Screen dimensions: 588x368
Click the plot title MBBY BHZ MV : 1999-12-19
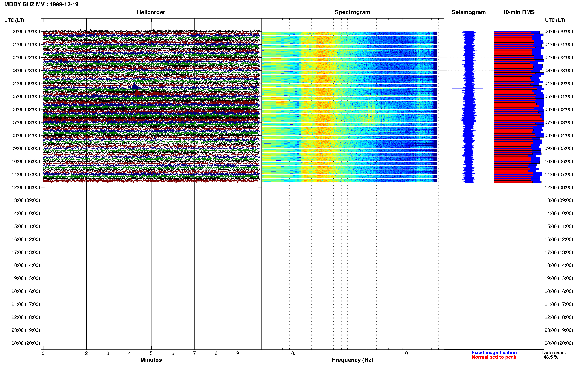(x=41, y=4)
